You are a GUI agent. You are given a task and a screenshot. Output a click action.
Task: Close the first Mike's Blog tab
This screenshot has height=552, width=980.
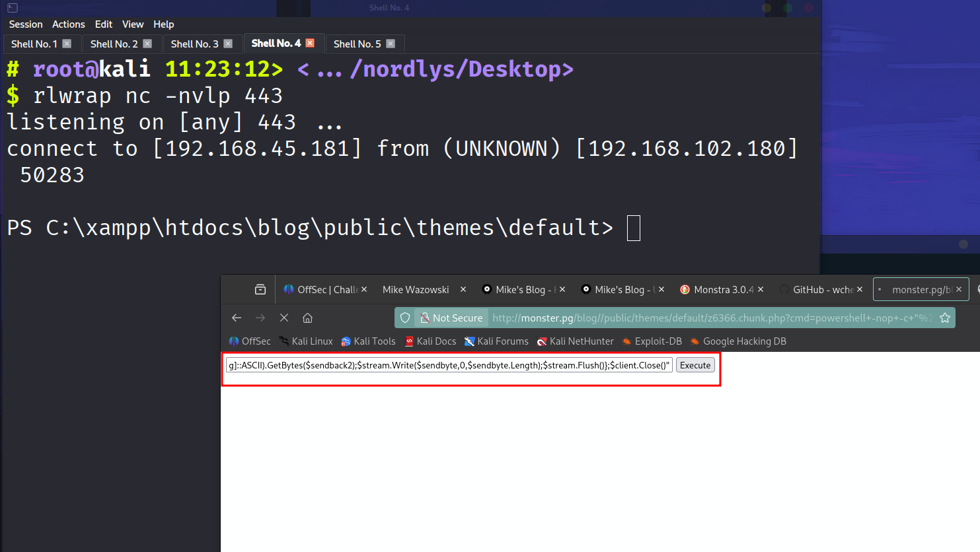point(562,289)
